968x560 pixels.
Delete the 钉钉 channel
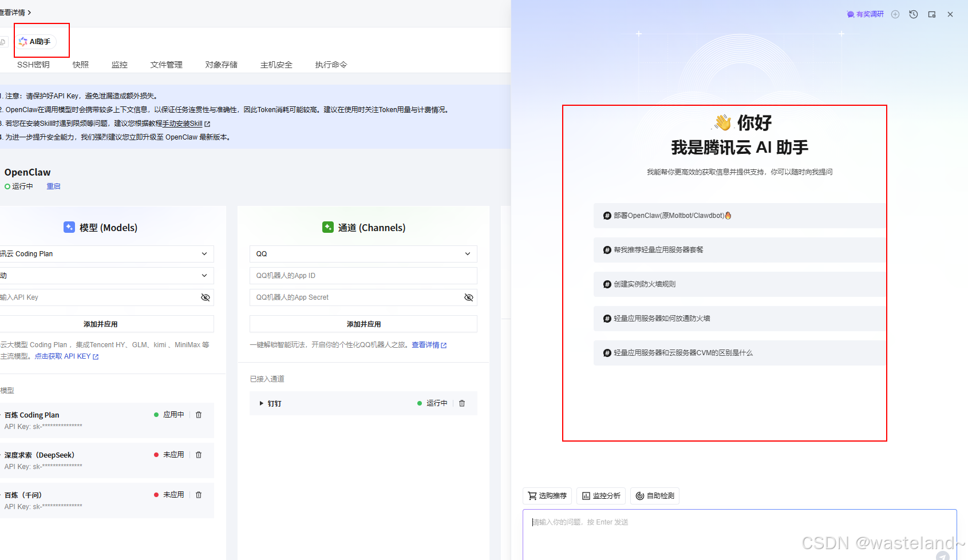[462, 403]
